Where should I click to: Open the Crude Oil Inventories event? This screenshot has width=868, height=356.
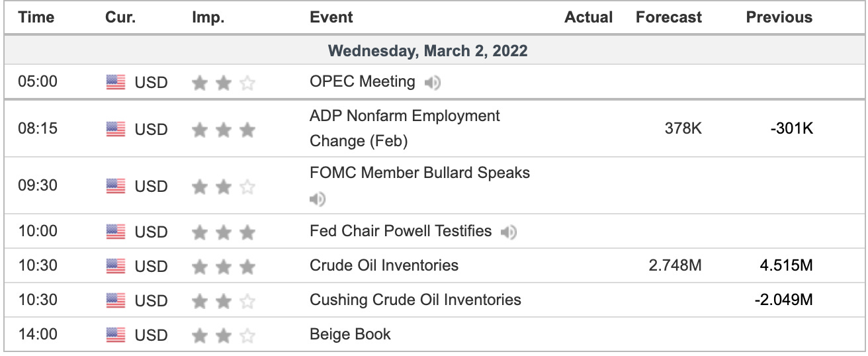(x=384, y=265)
